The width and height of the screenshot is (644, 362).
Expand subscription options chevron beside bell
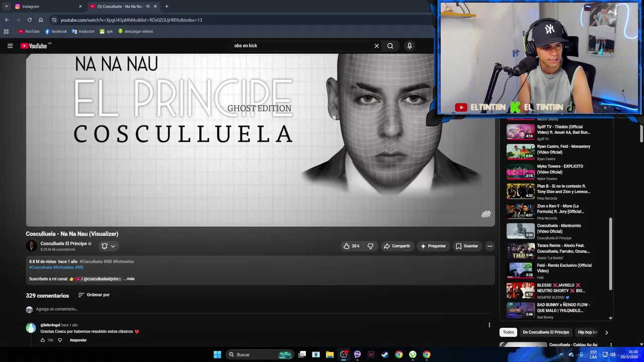point(113,246)
